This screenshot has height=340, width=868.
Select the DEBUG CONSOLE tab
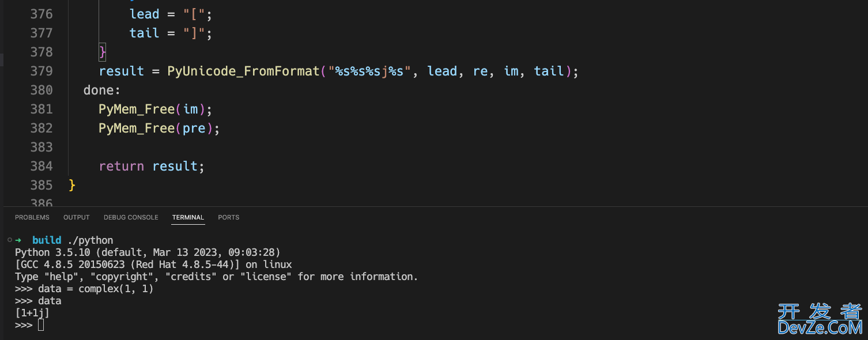[x=131, y=217]
